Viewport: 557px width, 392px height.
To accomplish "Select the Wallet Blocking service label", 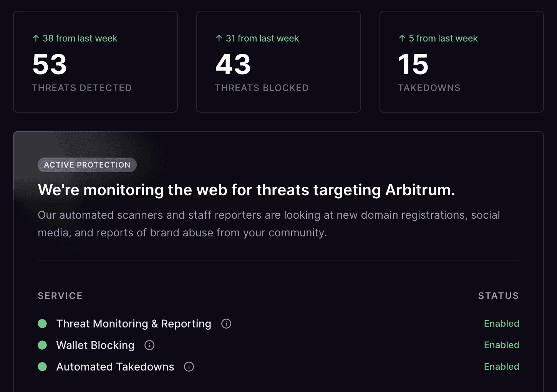I will click(x=95, y=345).
